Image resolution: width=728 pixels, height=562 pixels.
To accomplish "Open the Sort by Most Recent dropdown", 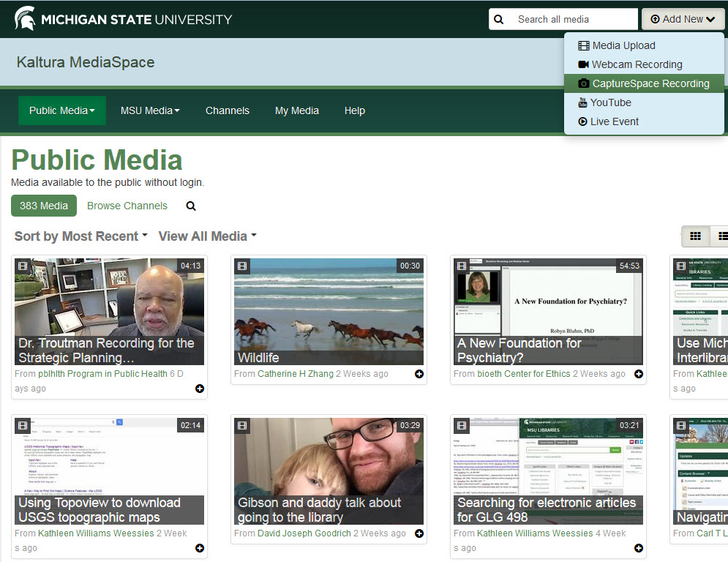I will pos(80,236).
